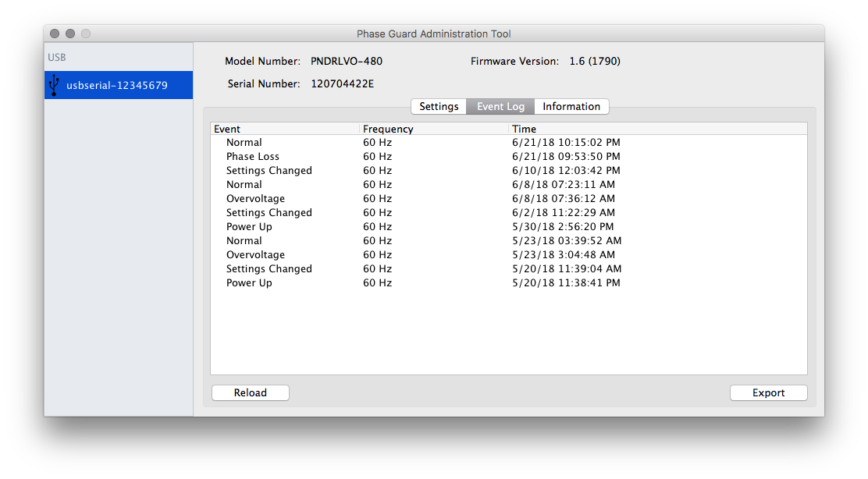Click the firmware version 1.6 (1790)
Viewport: 868px width, 479px height.
[x=595, y=62]
